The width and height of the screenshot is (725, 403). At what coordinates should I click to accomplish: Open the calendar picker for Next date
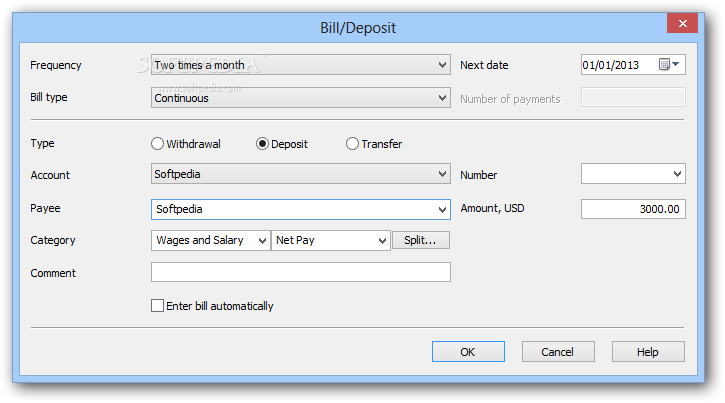pyautogui.click(x=669, y=65)
